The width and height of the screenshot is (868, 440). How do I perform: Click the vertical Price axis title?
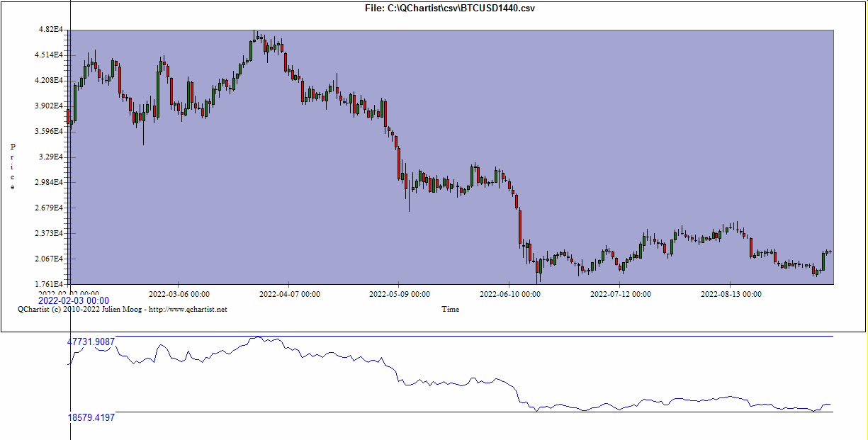point(13,167)
